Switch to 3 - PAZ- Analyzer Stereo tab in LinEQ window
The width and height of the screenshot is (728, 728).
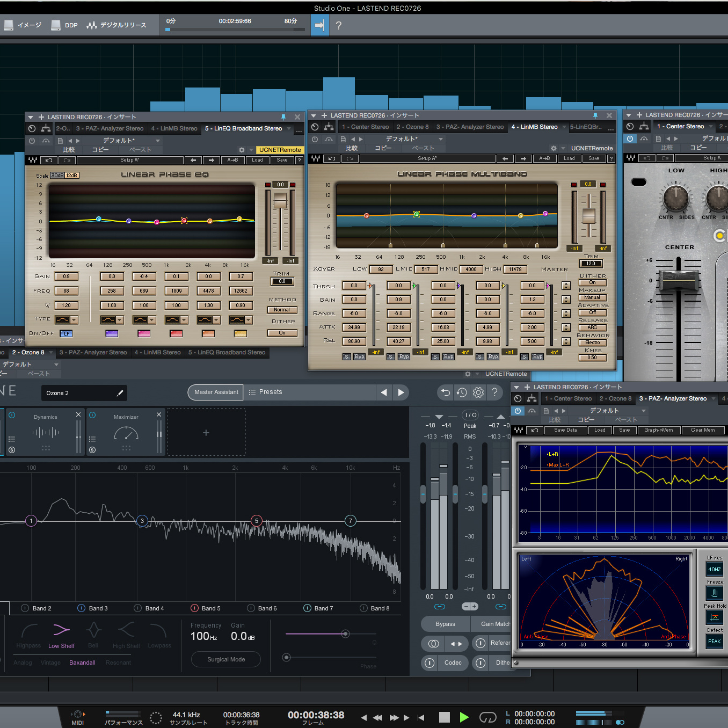pyautogui.click(x=110, y=128)
